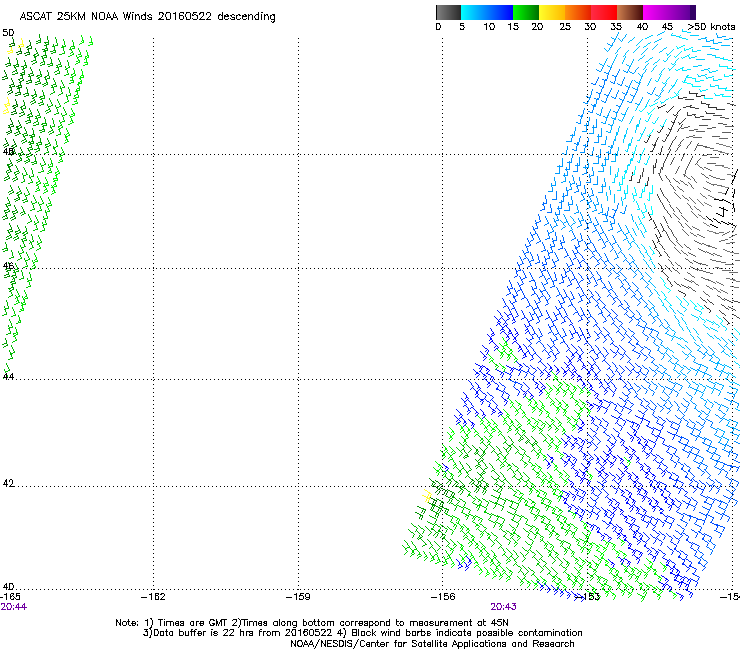Click the latitude label '42'
Screen dimensions: 740x650
point(8,483)
